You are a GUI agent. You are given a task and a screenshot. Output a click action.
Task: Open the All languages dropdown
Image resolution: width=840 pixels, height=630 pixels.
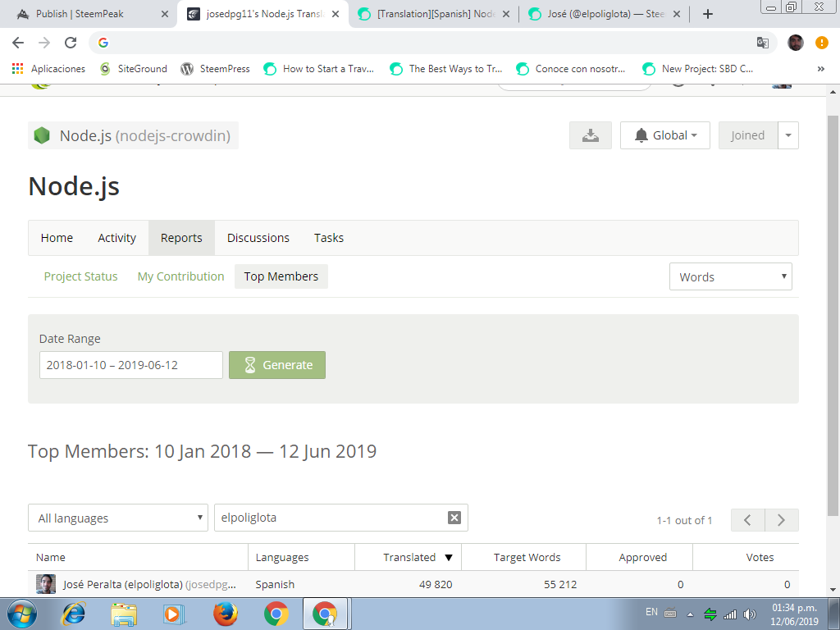click(118, 518)
